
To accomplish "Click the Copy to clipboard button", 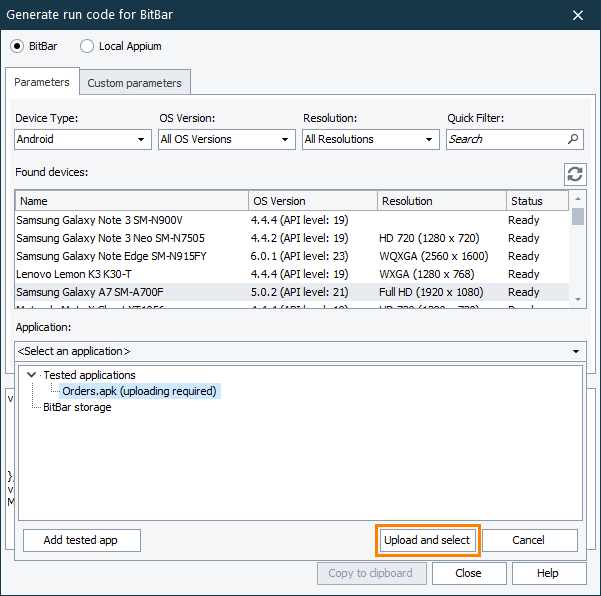I will click(x=371, y=573).
